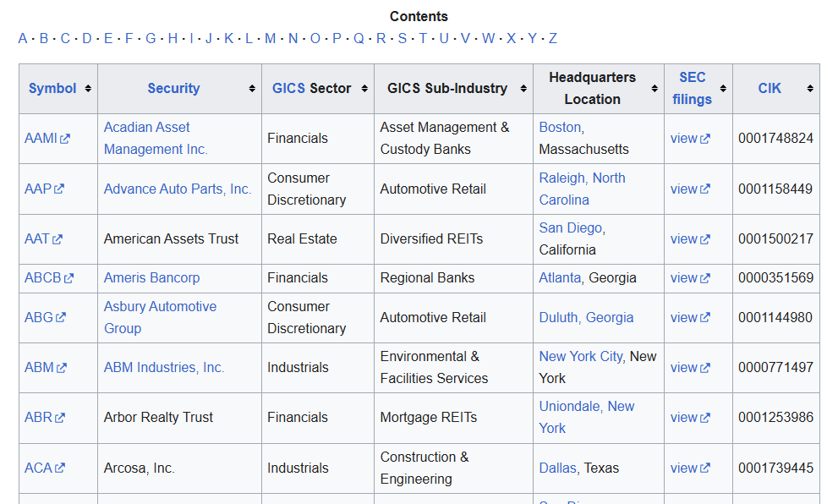
Task: Open San Diego location link
Action: tap(570, 228)
